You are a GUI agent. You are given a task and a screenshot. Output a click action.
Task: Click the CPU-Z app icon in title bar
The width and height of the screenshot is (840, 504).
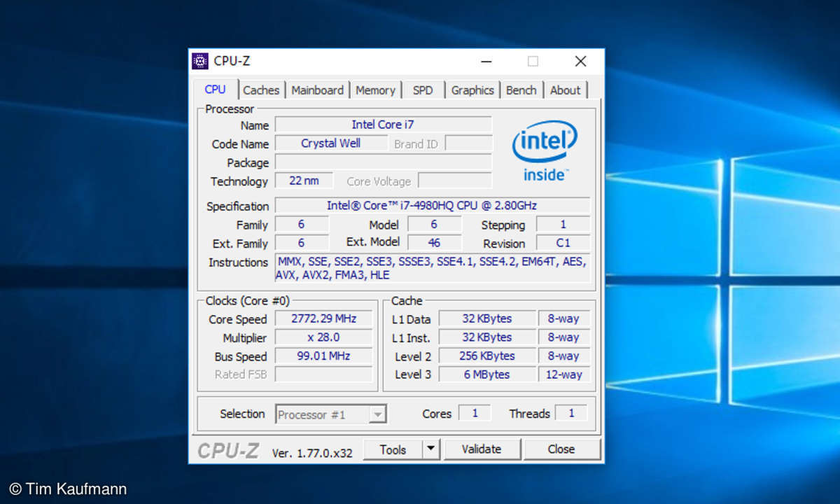[x=200, y=61]
